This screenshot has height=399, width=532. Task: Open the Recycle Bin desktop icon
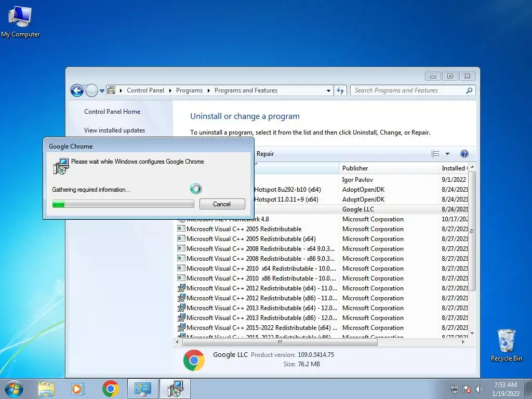pyautogui.click(x=506, y=345)
